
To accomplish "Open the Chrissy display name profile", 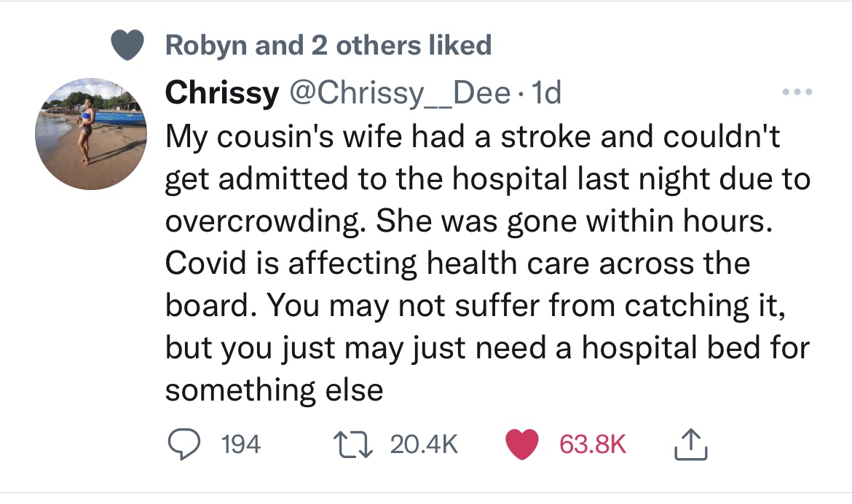I will point(222,93).
